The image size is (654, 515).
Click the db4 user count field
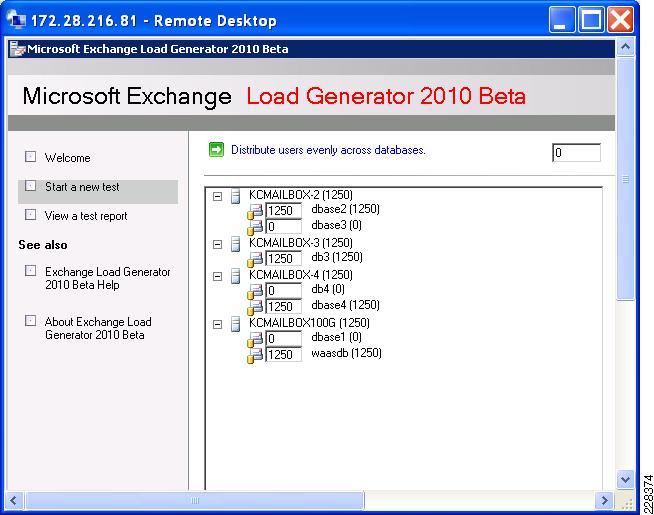(x=284, y=291)
